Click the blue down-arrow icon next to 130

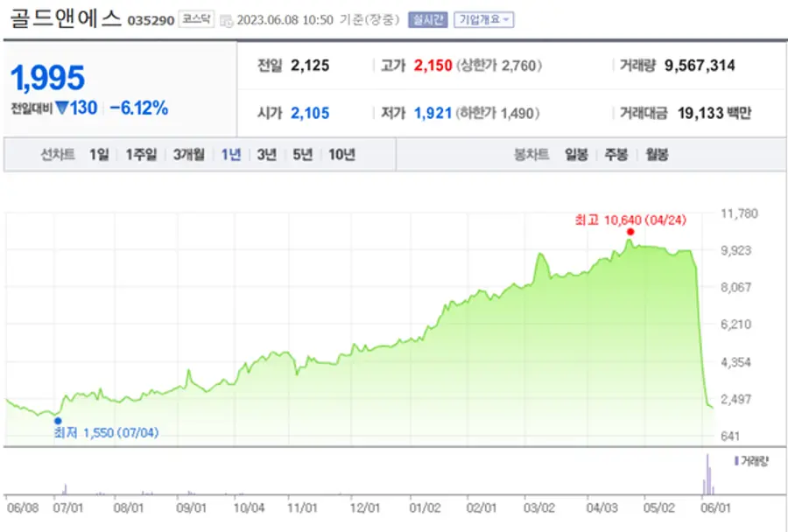[x=61, y=108]
